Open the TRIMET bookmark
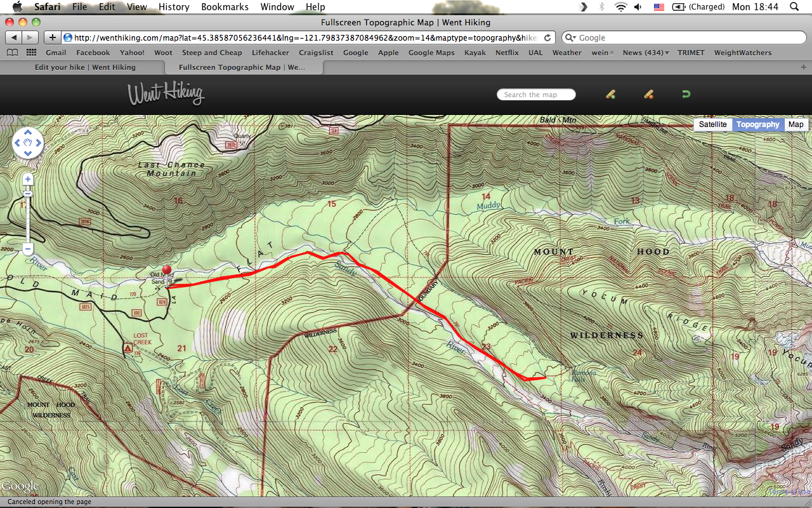 (x=691, y=53)
